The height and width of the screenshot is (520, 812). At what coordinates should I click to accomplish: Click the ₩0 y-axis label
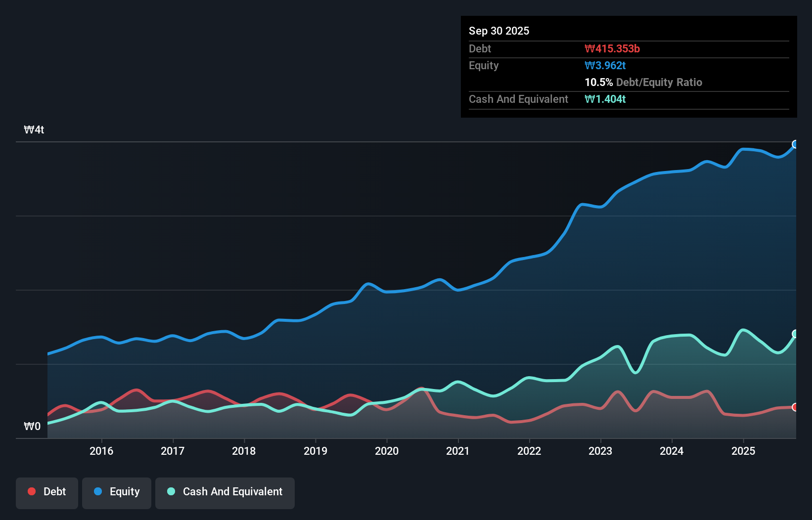click(32, 426)
